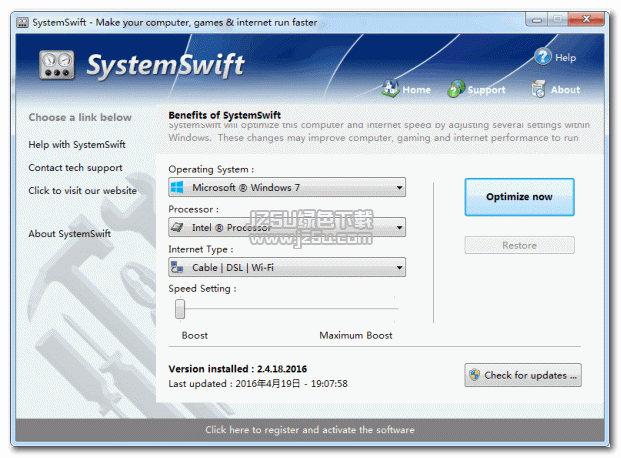Open About SystemSwift sidebar link
Viewport: 621px width, 458px height.
pyautogui.click(x=69, y=234)
